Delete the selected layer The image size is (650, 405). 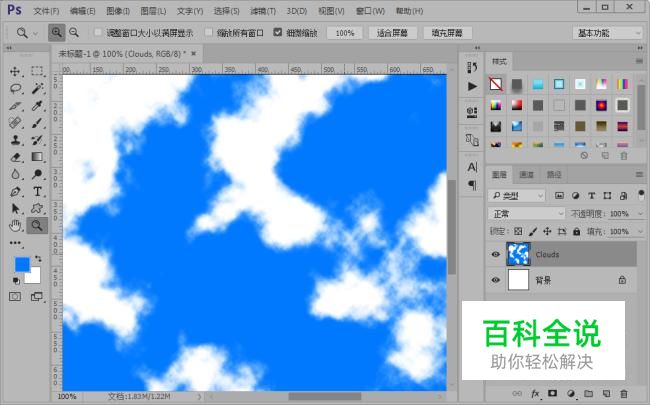[x=623, y=393]
